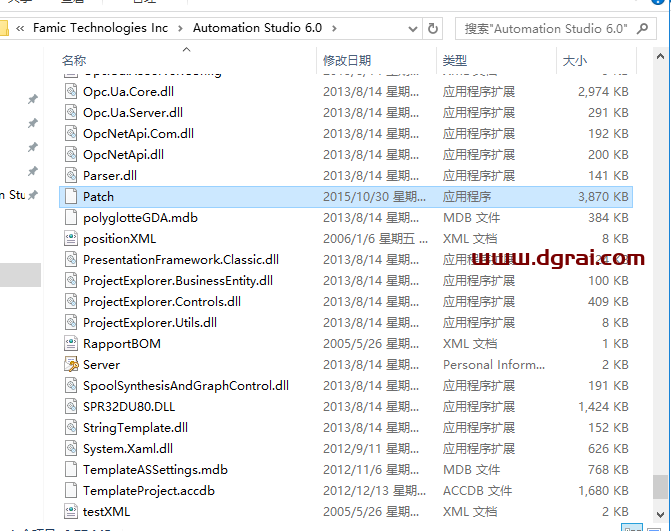Sort files by 修改日期 column
This screenshot has height=531, width=671.
(347, 60)
